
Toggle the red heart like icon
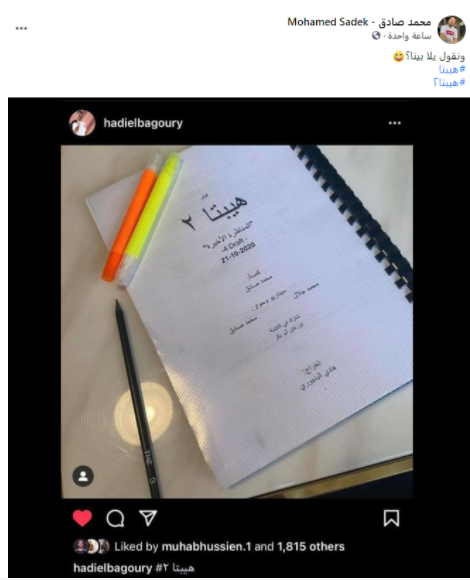click(82, 518)
